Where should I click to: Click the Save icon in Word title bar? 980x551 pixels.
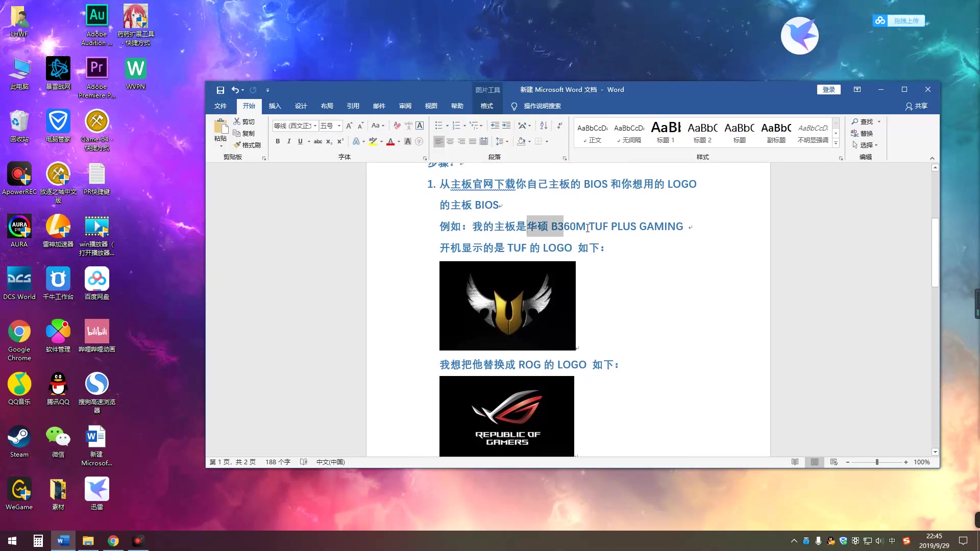coord(220,90)
